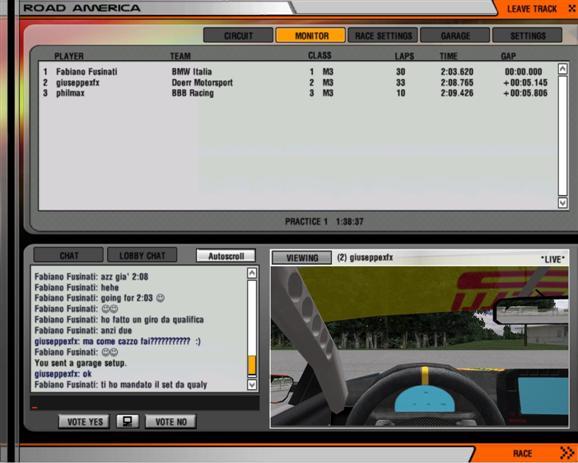Click the Vote No button
The width and height of the screenshot is (578, 463).
coord(171,422)
